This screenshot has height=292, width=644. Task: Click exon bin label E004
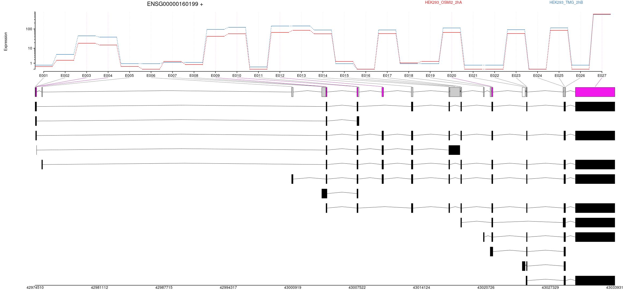click(x=108, y=76)
